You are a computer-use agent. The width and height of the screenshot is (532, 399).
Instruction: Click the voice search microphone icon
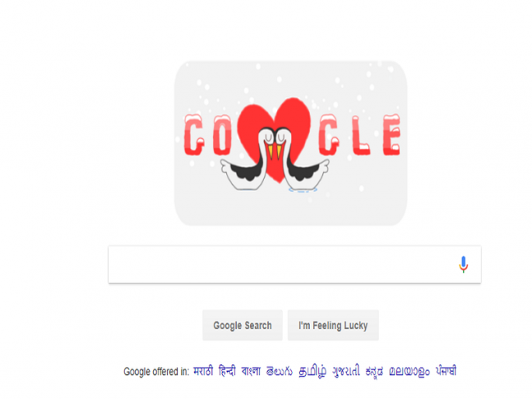463,265
